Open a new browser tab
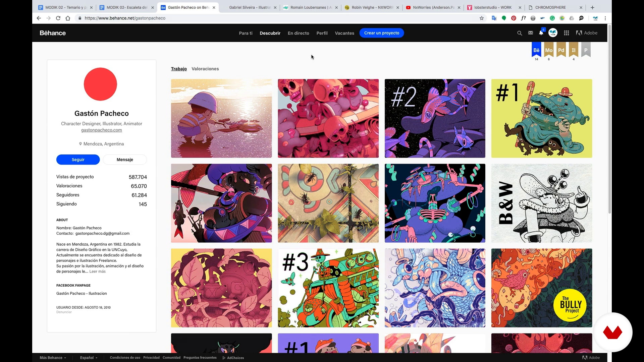The height and width of the screenshot is (362, 644). [x=592, y=7]
